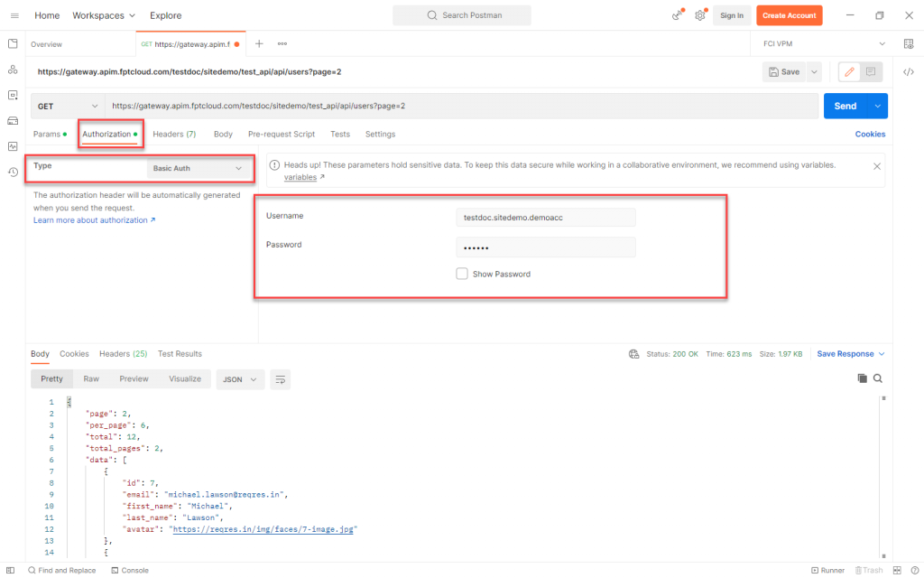Copy response body with copy icon
924x578 pixels.
point(862,378)
